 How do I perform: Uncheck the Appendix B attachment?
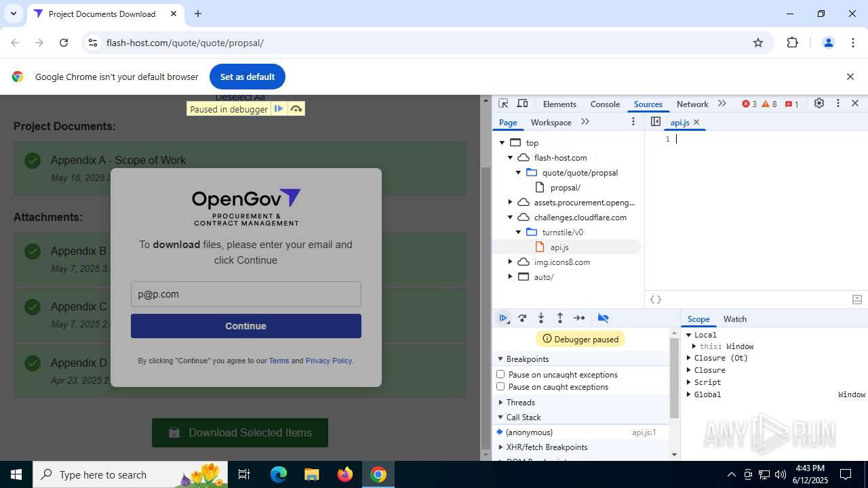tap(33, 251)
